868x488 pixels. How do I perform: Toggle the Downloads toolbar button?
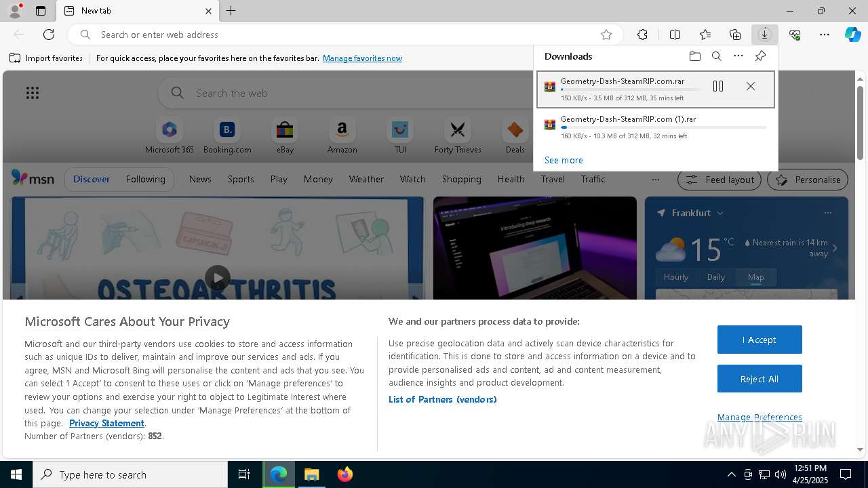764,35
